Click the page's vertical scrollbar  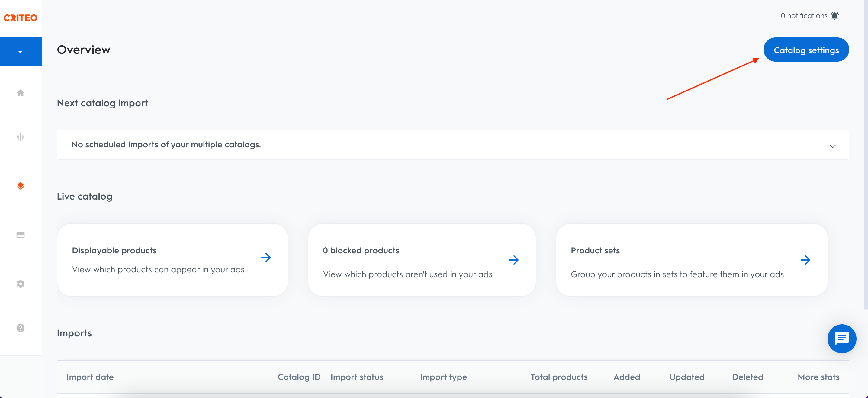point(866,155)
